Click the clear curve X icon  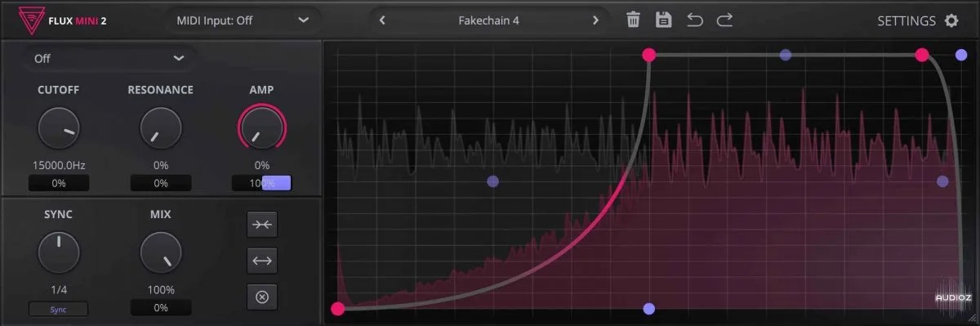coord(262,297)
